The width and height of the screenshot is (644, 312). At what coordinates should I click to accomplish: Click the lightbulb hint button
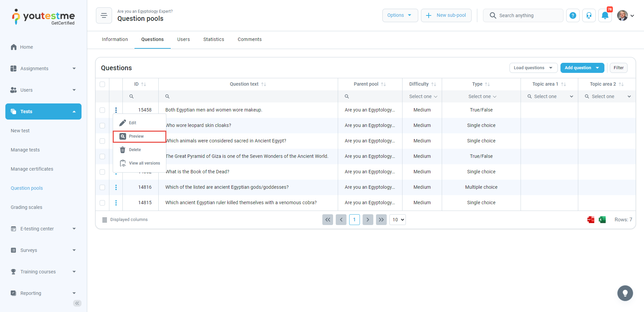point(625,293)
